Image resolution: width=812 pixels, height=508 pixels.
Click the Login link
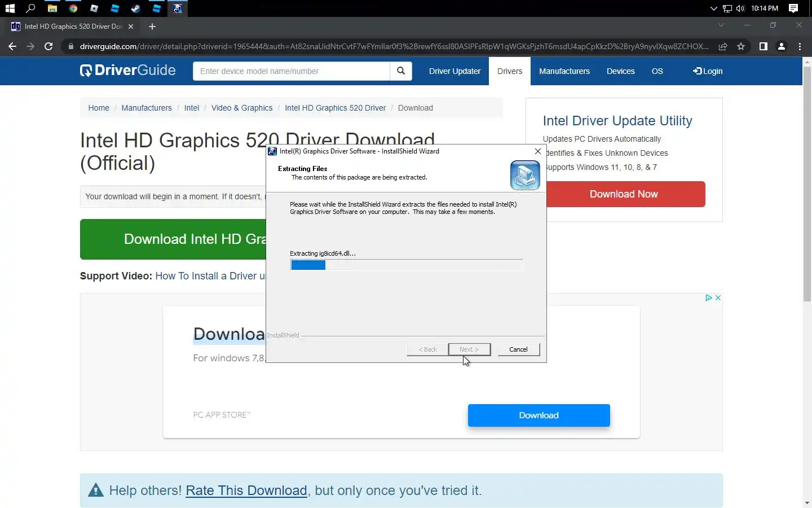click(708, 71)
